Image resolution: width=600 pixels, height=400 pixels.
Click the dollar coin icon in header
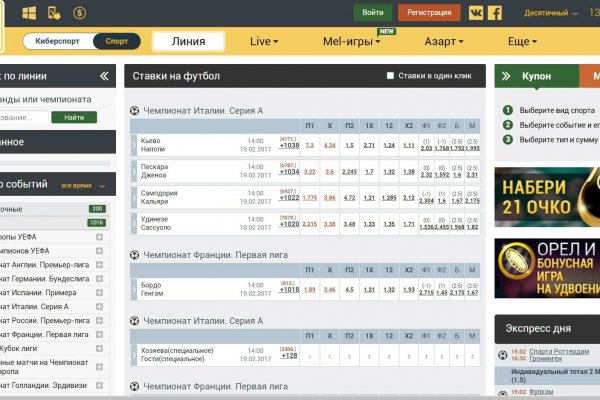tap(79, 13)
